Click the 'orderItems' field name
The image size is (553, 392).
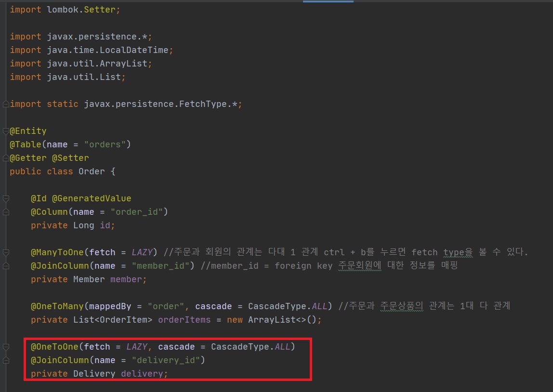tap(184, 320)
